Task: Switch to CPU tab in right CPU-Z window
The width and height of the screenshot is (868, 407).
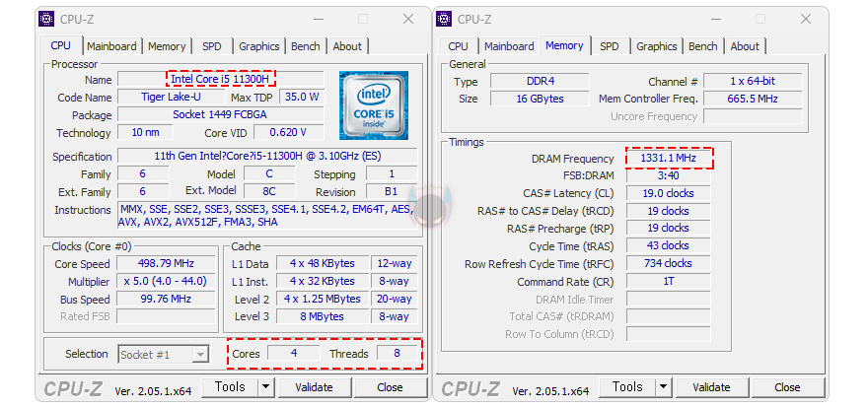Action: click(x=458, y=46)
